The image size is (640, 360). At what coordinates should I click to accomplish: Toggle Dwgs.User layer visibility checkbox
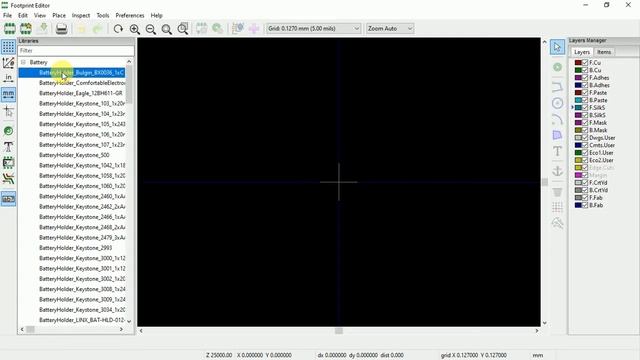point(585,138)
